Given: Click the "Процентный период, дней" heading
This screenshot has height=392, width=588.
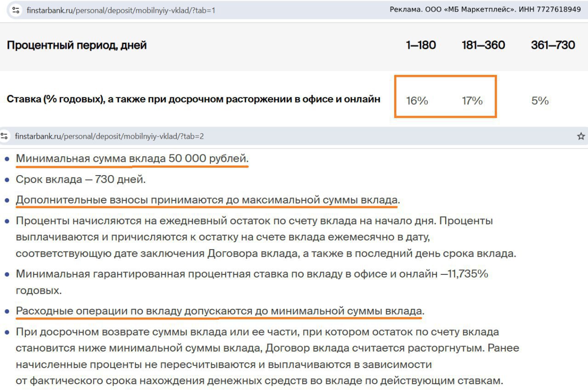Looking at the screenshot, I should point(77,45).
